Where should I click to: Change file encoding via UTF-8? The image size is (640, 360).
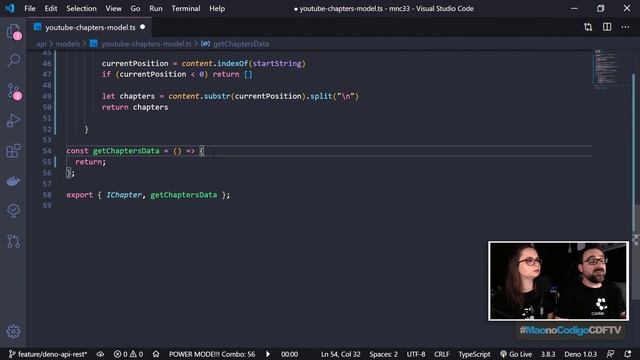(416, 354)
